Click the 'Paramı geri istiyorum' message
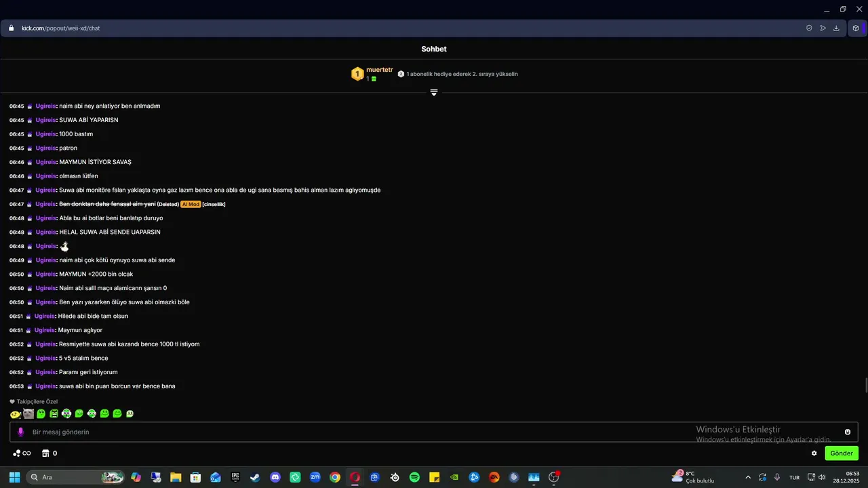 tap(88, 372)
